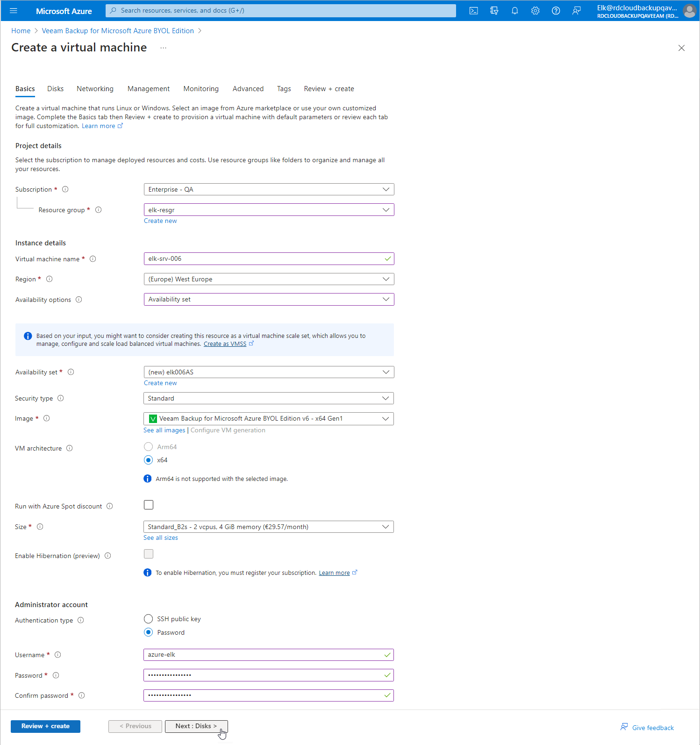Open the Feedback icon in the top bar
700x745 pixels.
tap(576, 11)
